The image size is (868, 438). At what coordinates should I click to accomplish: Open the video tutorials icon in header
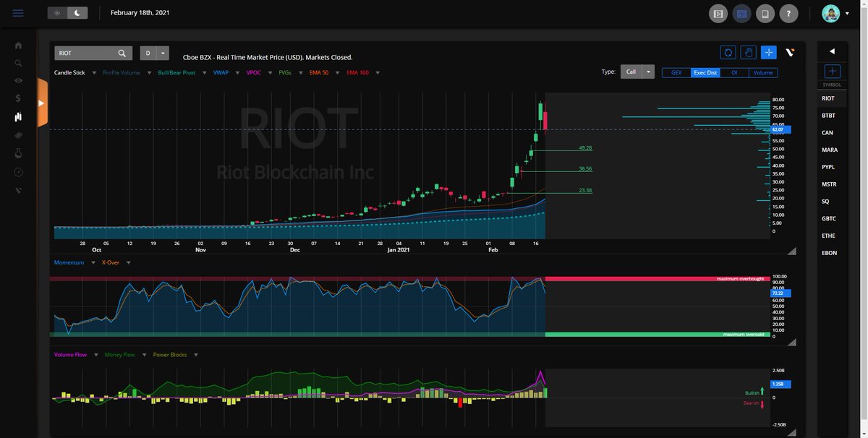(718, 13)
